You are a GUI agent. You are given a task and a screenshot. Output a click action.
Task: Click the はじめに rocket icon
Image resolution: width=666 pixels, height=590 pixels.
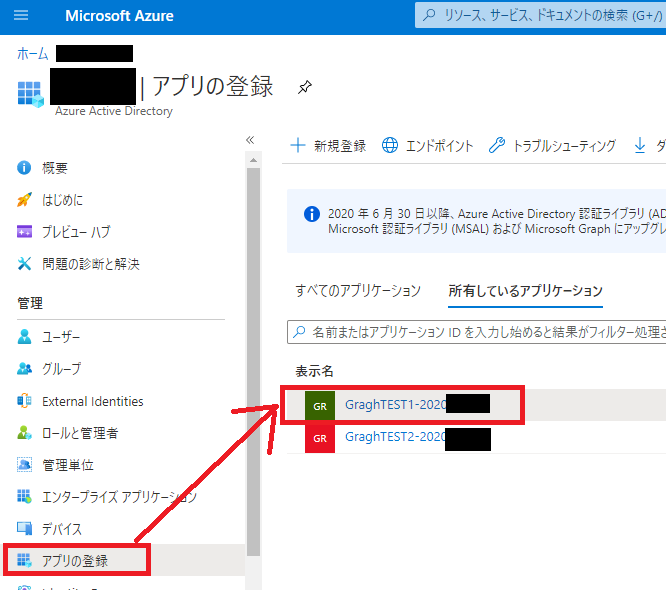pos(24,199)
